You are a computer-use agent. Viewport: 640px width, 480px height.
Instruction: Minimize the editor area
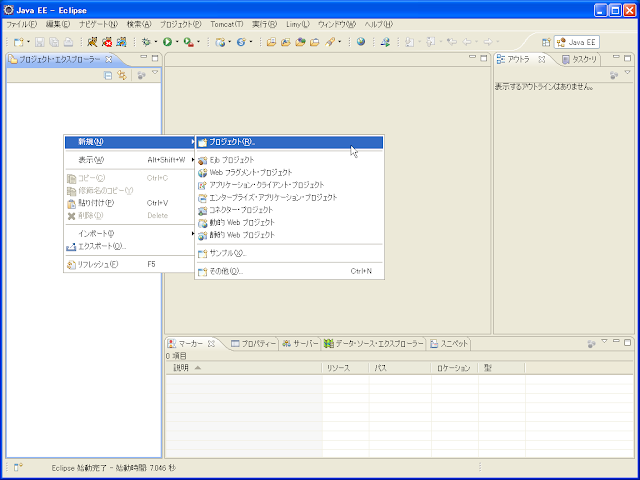tap(472, 57)
